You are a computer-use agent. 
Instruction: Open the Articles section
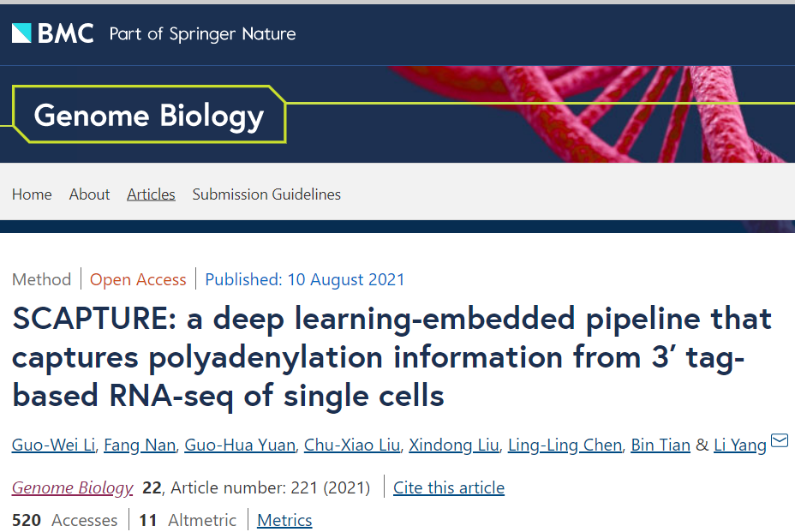tap(151, 194)
